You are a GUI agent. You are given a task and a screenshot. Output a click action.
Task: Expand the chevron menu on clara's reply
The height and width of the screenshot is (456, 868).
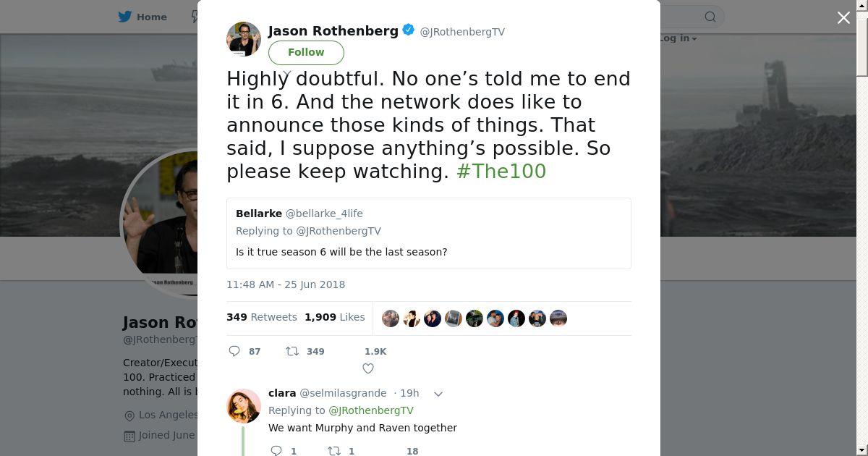(x=438, y=394)
